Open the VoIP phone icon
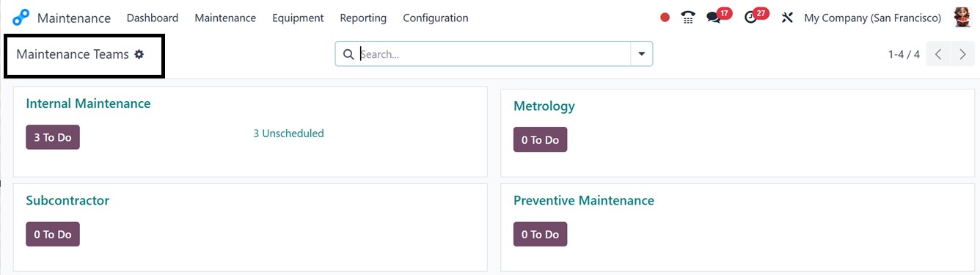Viewport: 980px width, 275px height. tap(688, 18)
